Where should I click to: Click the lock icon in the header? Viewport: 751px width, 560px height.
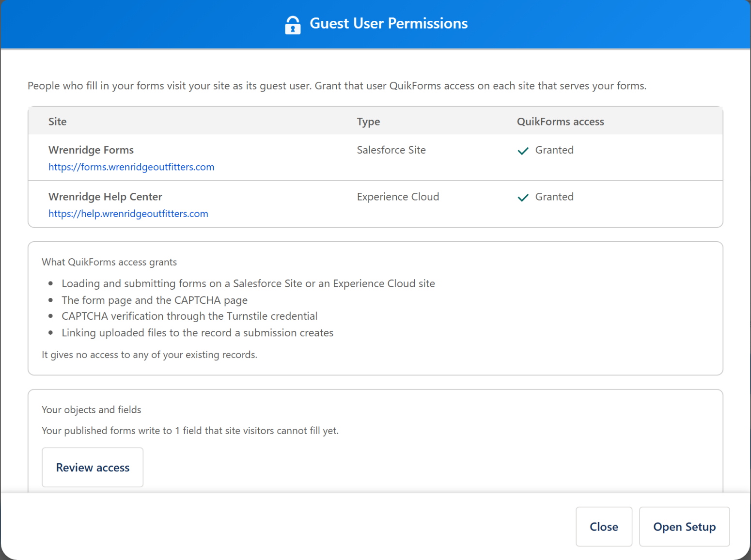[293, 25]
